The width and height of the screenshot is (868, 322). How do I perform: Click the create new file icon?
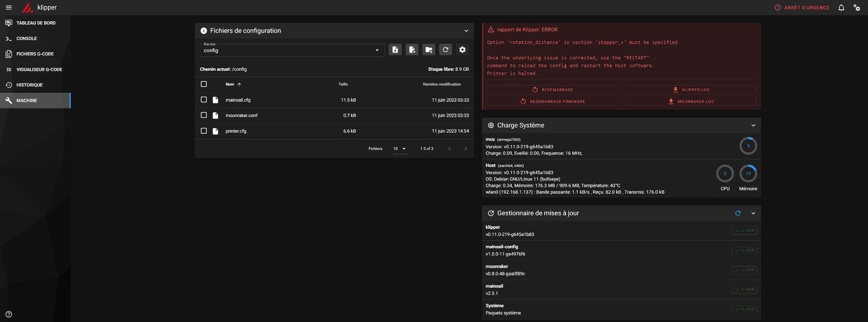[412, 50]
